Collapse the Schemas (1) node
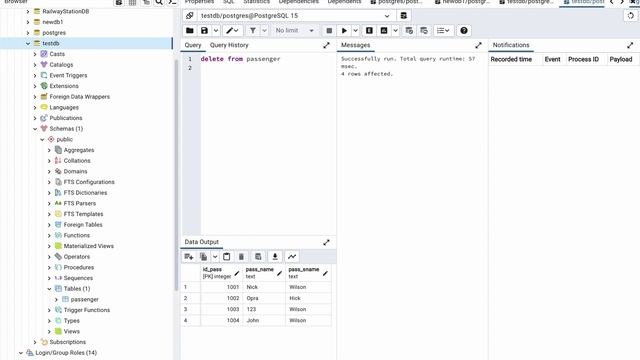 pyautogui.click(x=35, y=129)
